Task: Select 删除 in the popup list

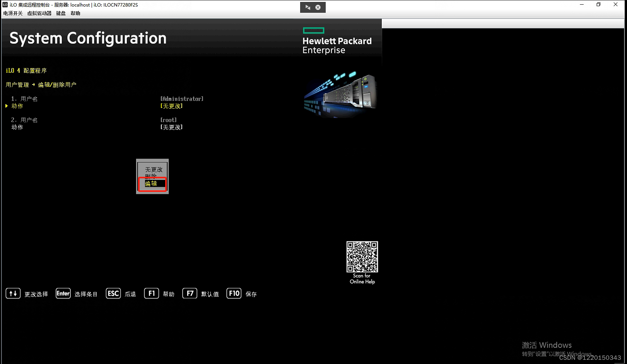Action: click(151, 176)
